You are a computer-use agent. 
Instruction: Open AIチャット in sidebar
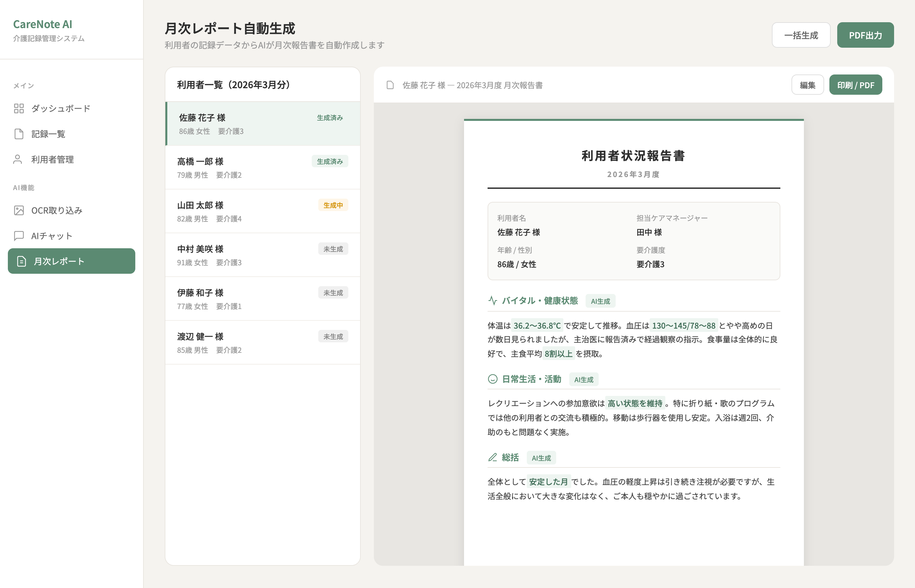[72, 236]
